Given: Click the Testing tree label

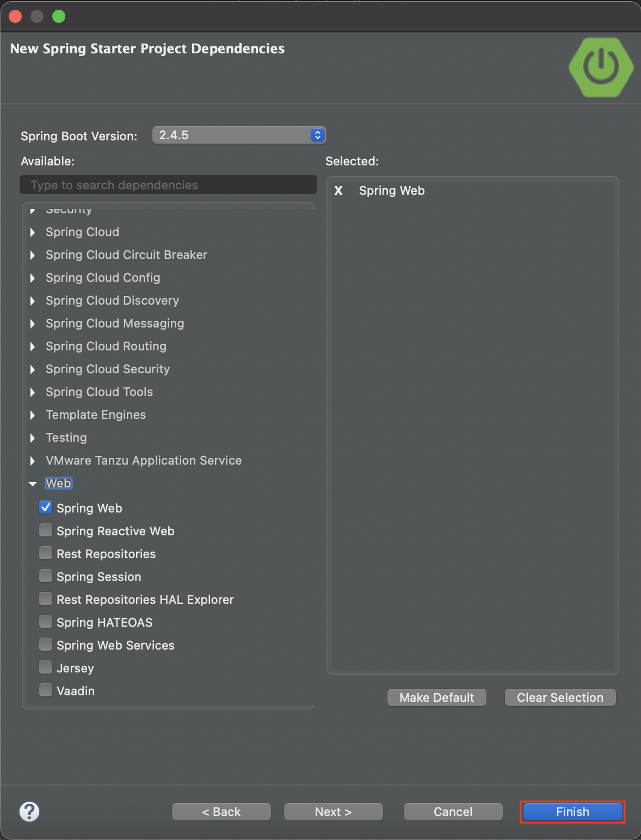Looking at the screenshot, I should pyautogui.click(x=66, y=437).
